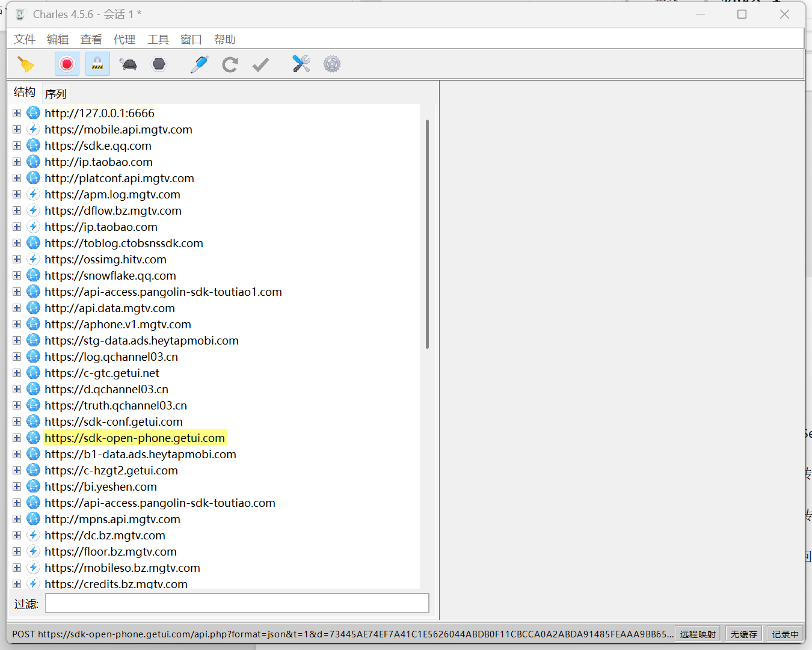The image size is (812, 650).
Task: Expand the http://ip.taobao.com node
Action: (x=17, y=162)
